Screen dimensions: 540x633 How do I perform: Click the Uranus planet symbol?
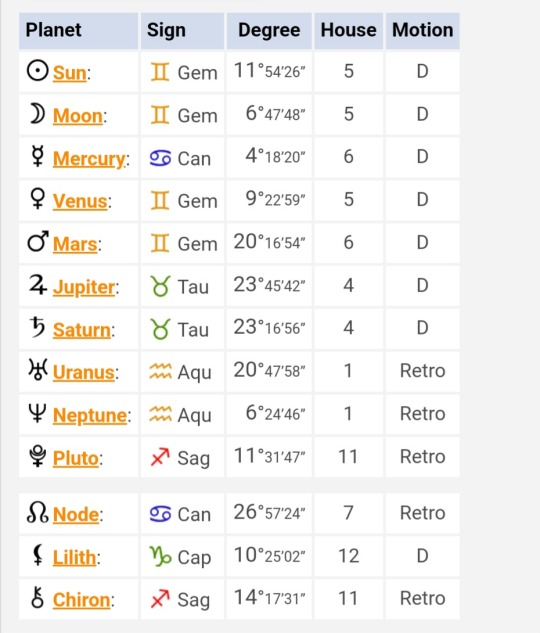(x=38, y=369)
